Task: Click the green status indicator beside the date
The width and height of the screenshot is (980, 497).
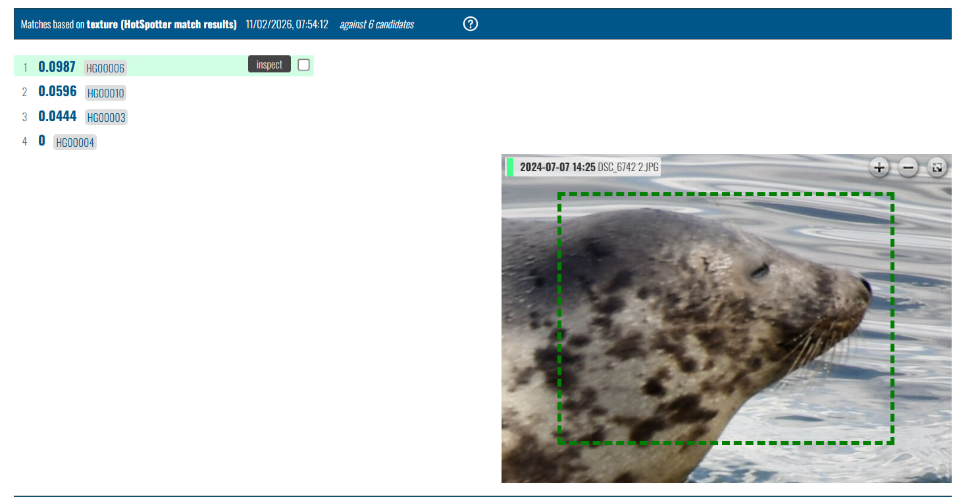Action: pyautogui.click(x=509, y=167)
